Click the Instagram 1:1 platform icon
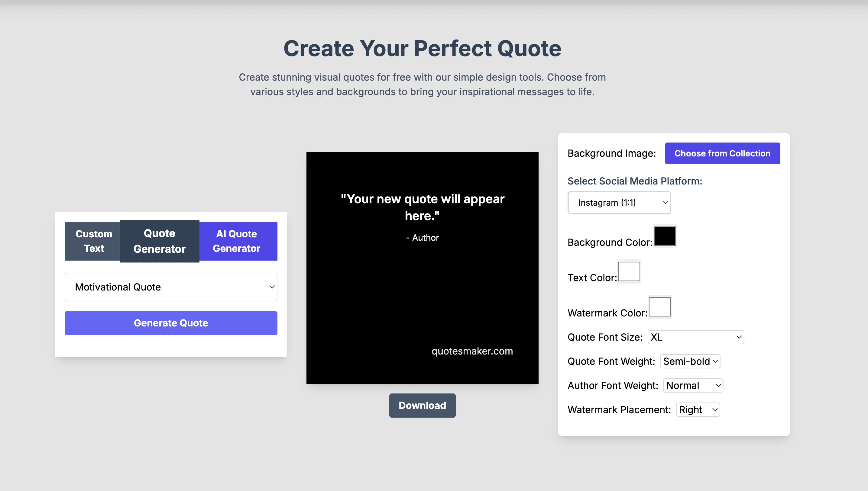 [619, 202]
